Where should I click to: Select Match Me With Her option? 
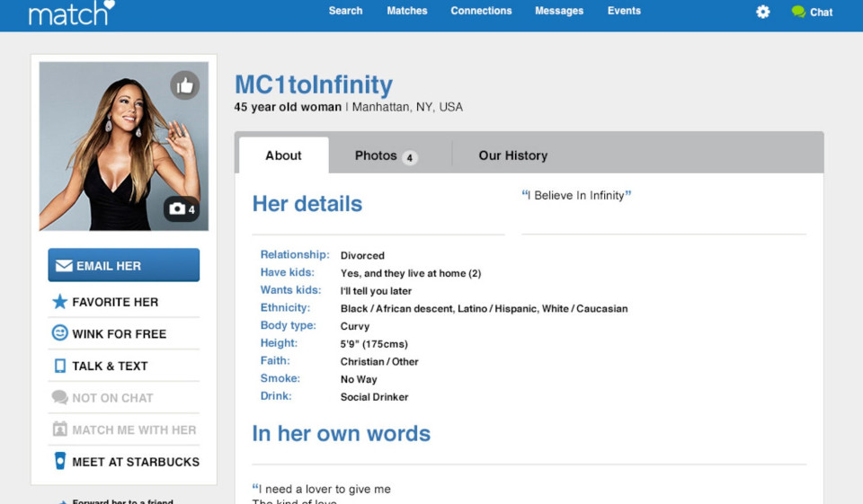[124, 429]
